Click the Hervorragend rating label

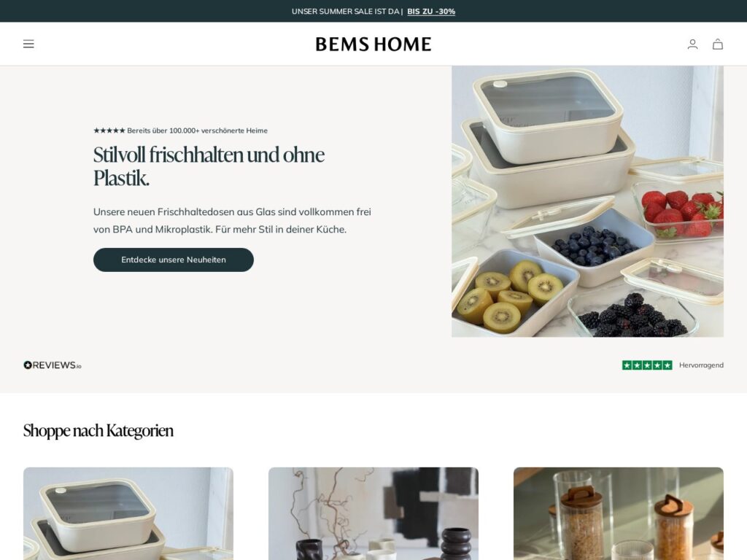click(701, 365)
